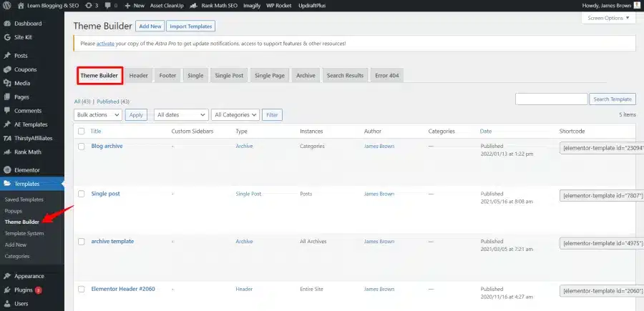Click the Elementor E icon in sidebar
Image resolution: width=644 pixels, height=311 pixels.
[x=7, y=170]
